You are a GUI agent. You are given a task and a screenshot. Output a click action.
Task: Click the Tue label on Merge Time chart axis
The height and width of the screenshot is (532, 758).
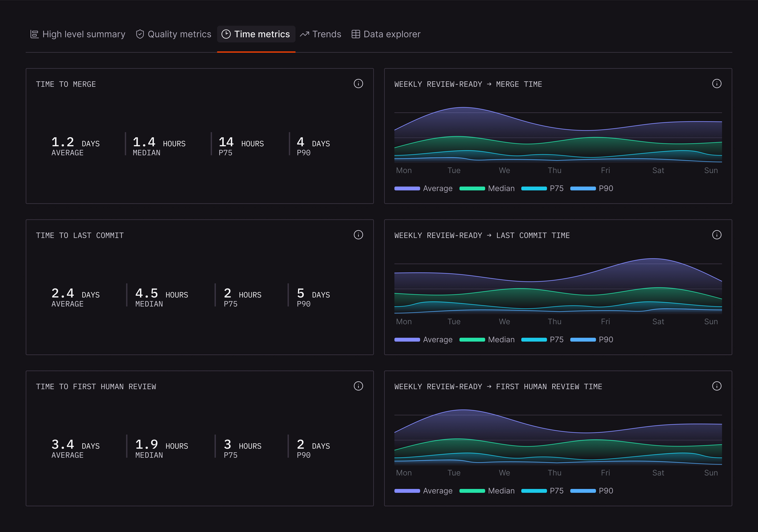pos(454,171)
